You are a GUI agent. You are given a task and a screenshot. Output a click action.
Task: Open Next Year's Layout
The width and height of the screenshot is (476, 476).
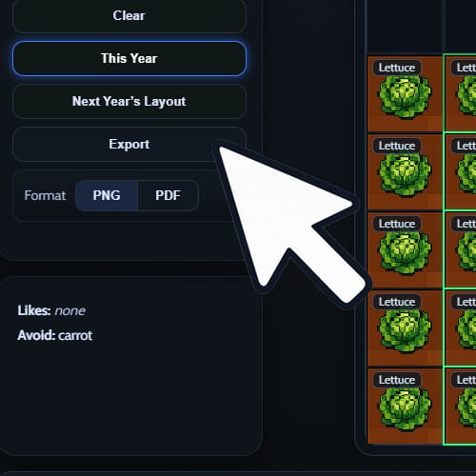point(129,102)
